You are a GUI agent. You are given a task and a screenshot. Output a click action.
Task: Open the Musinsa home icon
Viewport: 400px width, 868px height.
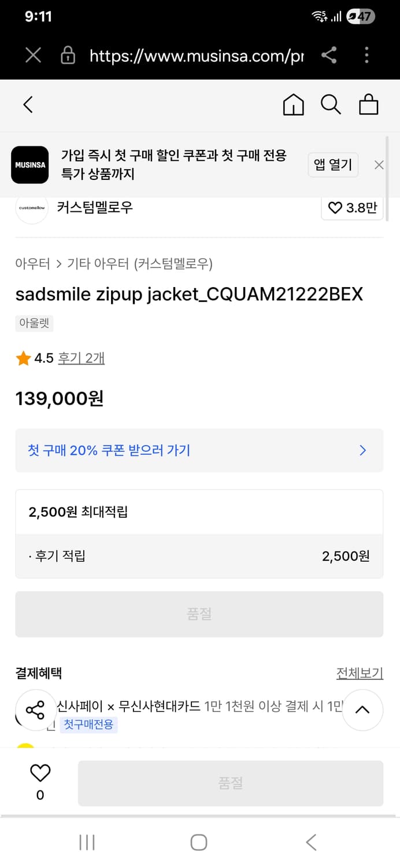293,105
